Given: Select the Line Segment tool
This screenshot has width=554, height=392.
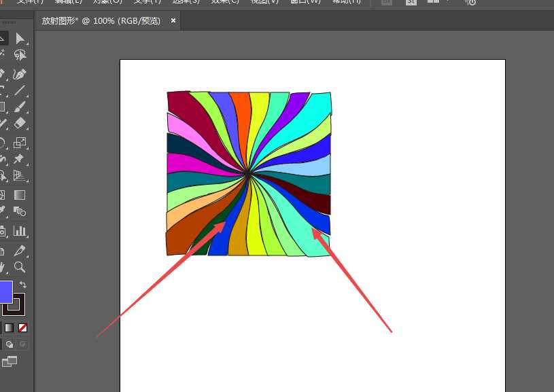Looking at the screenshot, I should tap(20, 90).
